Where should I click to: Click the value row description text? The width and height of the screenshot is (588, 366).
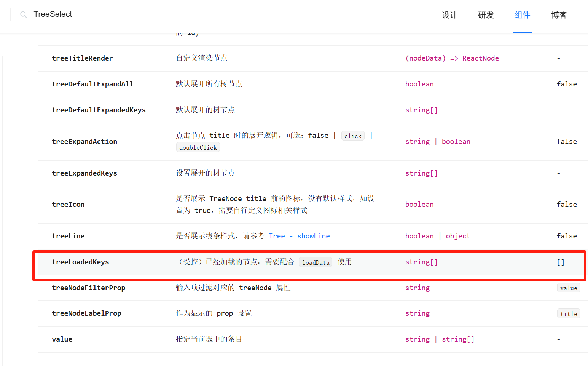tap(209, 339)
